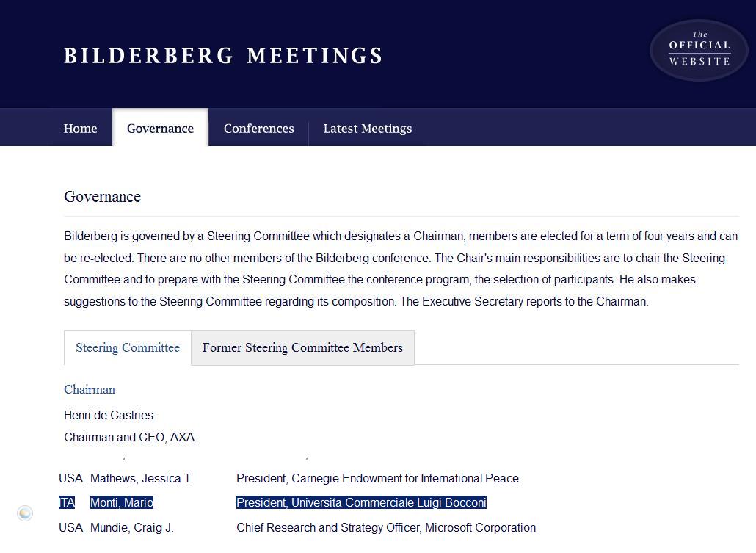Click President, Universita Commerciale Luigi Bocconi text
The image size is (756, 553).
point(361,502)
